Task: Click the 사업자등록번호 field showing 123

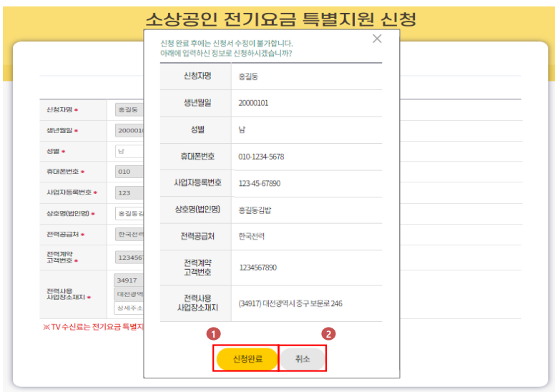Action: click(x=129, y=193)
